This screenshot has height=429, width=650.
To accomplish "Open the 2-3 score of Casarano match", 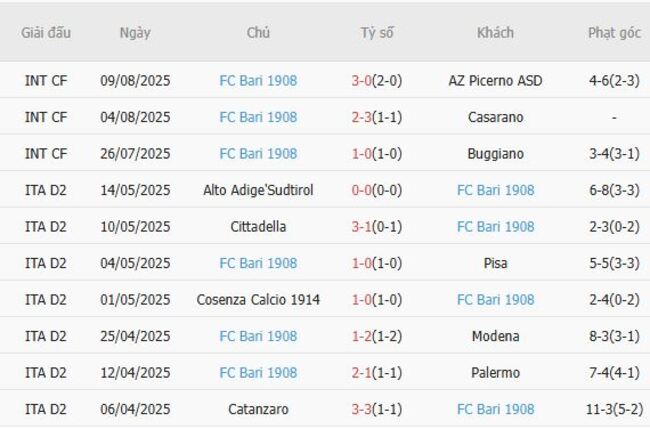I will point(362,117).
